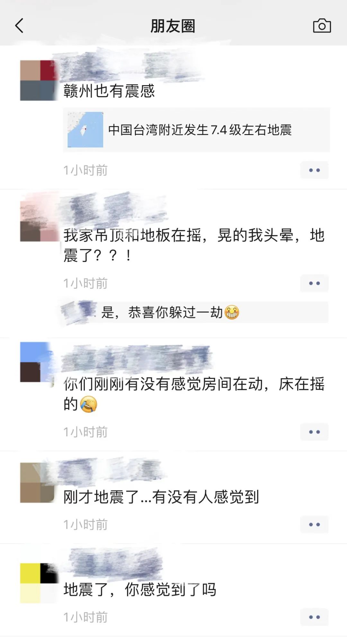
Task: Select the comment 是，恭喜你躲过一劫
Action: point(170,313)
